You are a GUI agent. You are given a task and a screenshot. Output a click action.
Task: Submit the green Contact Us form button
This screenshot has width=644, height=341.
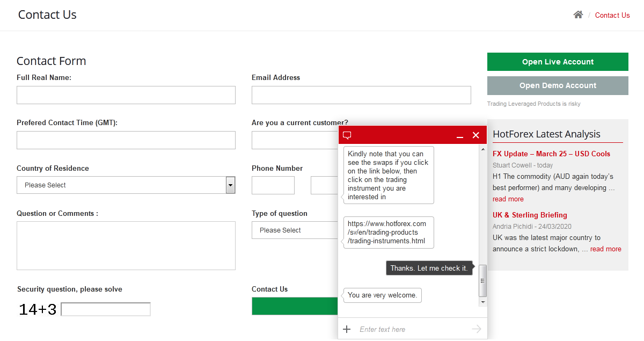point(295,306)
